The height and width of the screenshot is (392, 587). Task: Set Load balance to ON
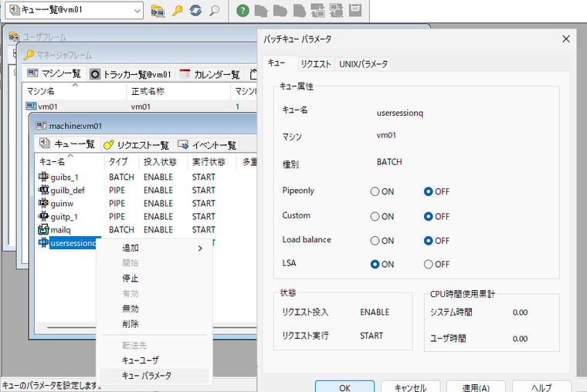tap(375, 241)
